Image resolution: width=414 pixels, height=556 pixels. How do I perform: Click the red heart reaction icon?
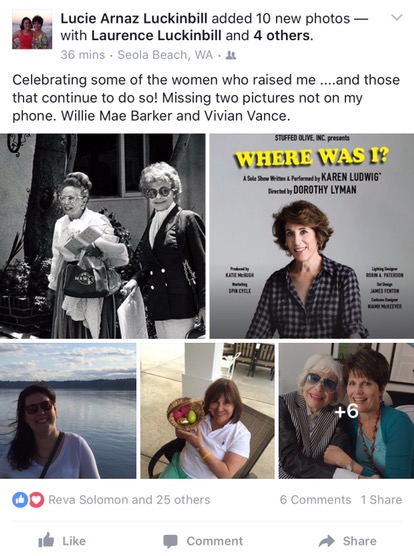(36, 500)
